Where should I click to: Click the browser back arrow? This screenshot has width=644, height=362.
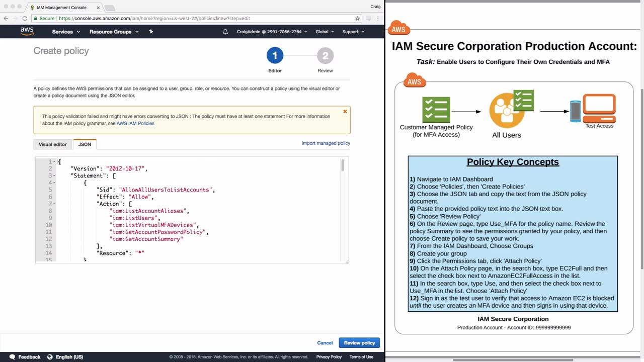tap(6, 18)
